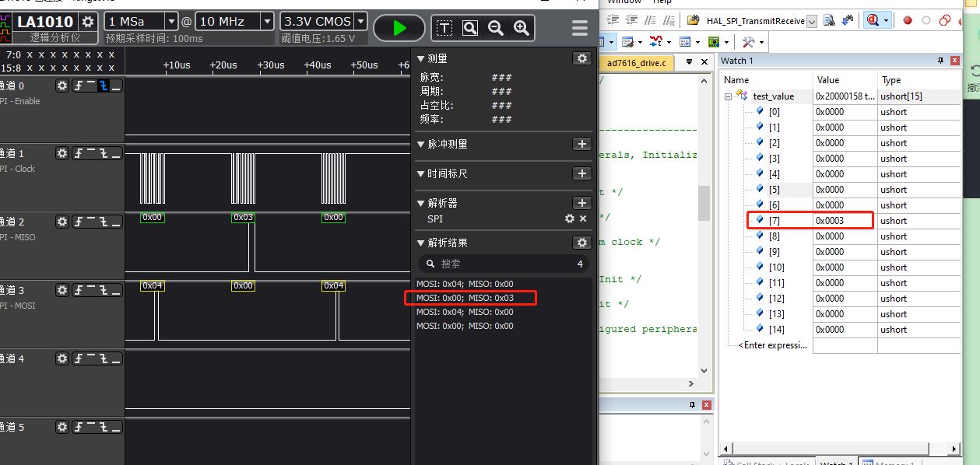Select the T timing cursor tool

pyautogui.click(x=444, y=27)
